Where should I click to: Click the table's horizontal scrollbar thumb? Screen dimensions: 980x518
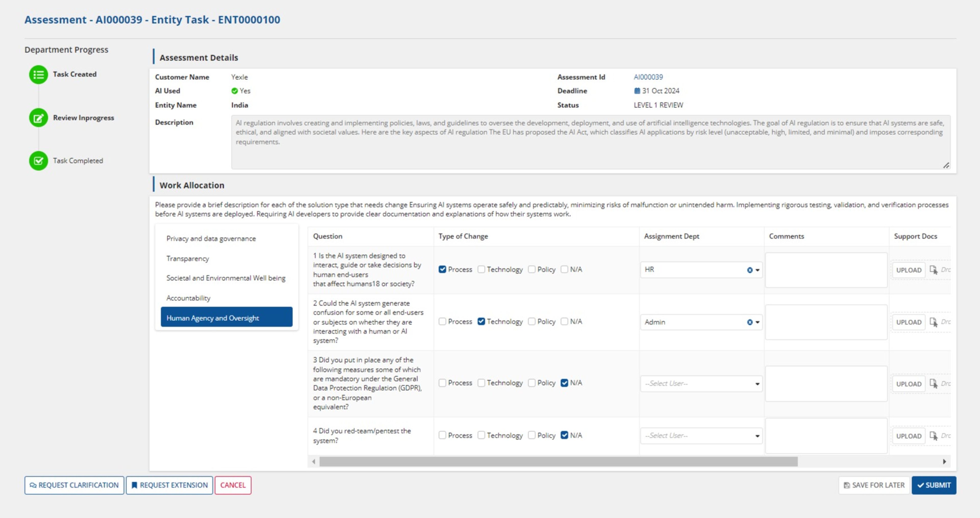coord(558,462)
